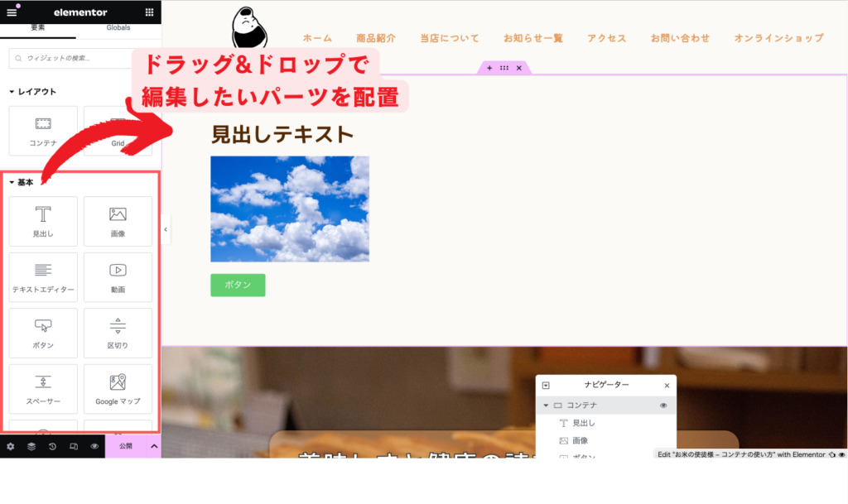Screen dimensions: 848x504
Task: Select the コンテナ layout widget
Action: click(43, 131)
